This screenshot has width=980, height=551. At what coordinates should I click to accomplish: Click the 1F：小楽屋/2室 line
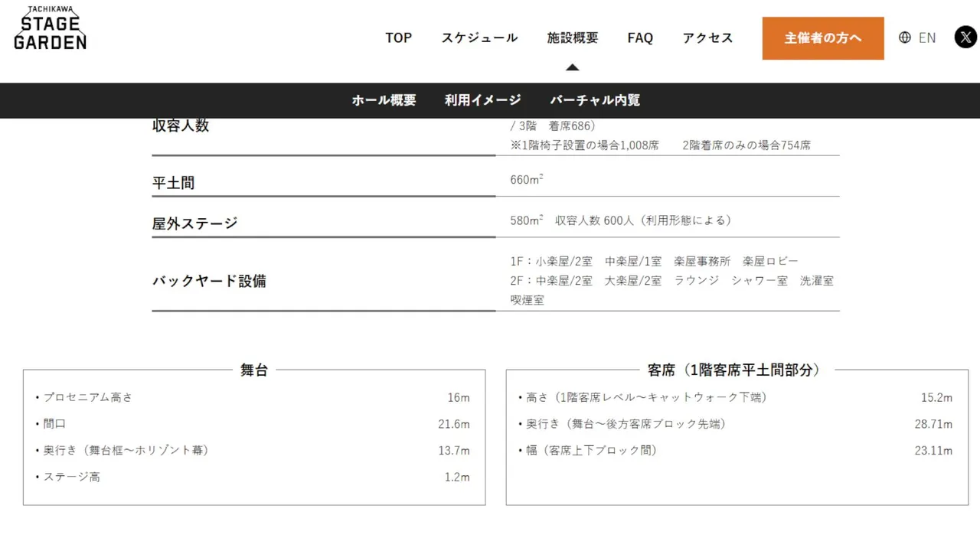655,261
